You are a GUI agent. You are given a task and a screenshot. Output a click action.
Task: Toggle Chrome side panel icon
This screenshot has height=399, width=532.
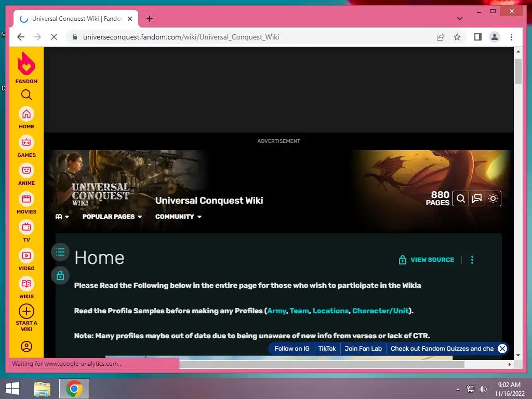pos(478,37)
